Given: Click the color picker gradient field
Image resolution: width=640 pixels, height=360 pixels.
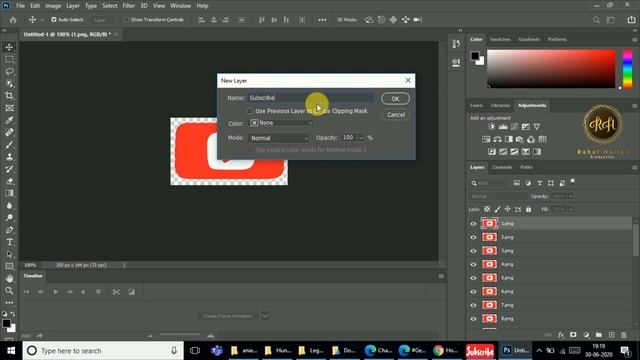Looking at the screenshot, I should point(551,69).
